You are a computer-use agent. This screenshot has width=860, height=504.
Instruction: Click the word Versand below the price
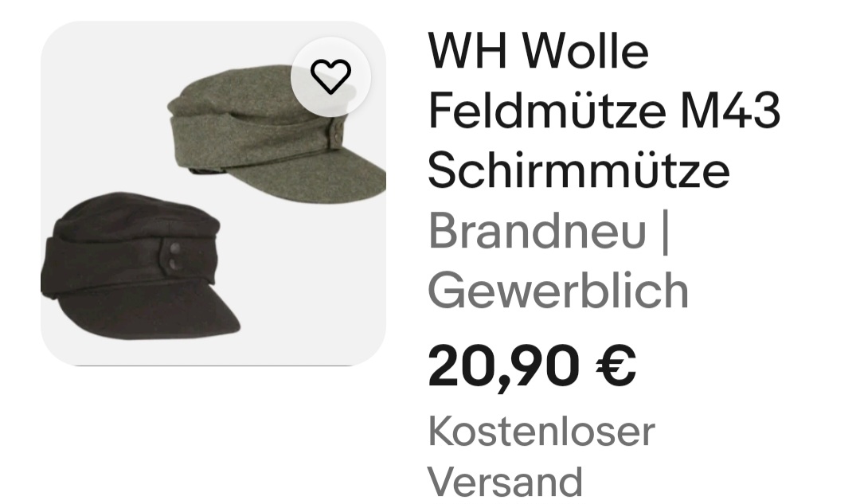tap(505, 482)
